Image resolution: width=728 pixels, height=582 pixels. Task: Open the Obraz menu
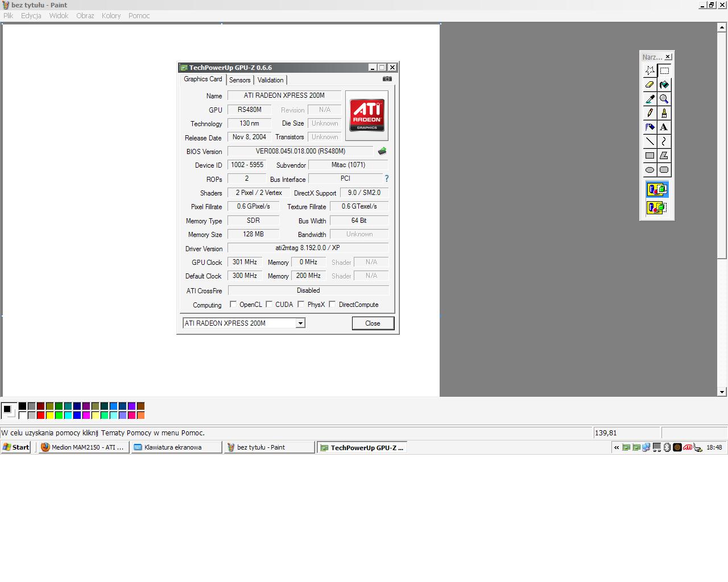85,16
